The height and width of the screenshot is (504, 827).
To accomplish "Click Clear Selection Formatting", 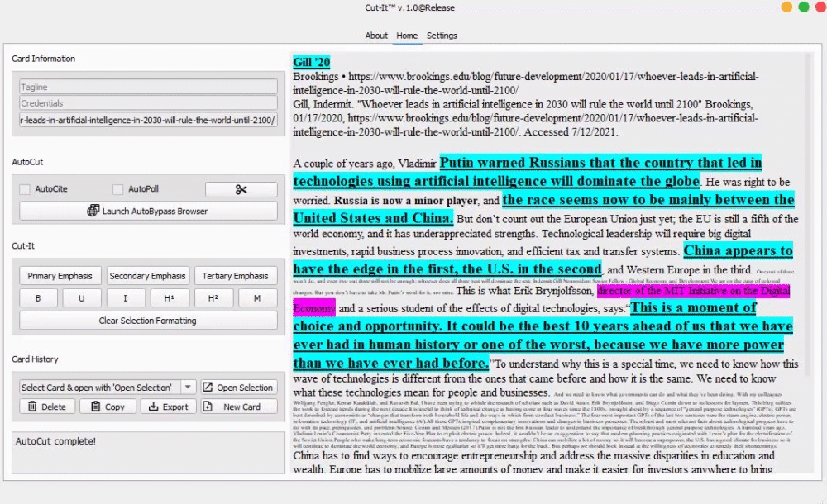I will click(148, 321).
